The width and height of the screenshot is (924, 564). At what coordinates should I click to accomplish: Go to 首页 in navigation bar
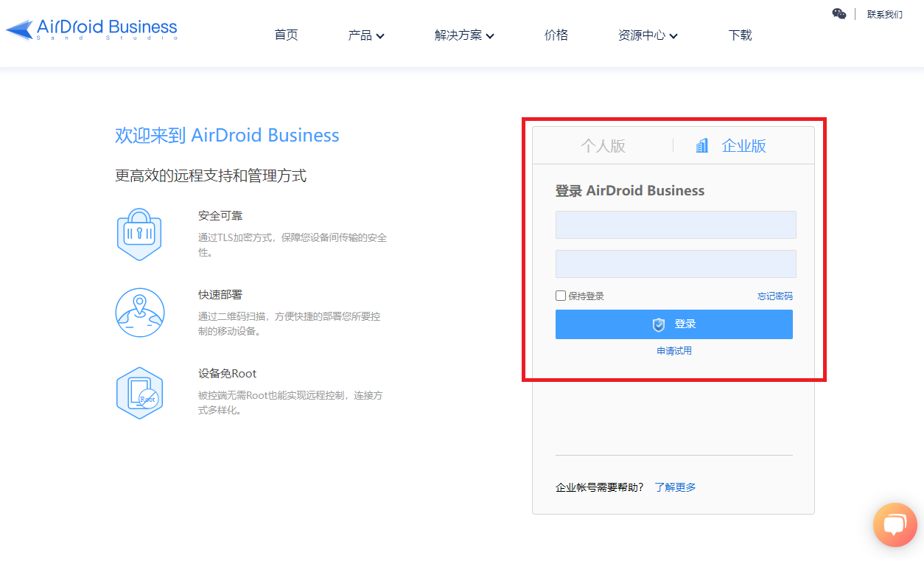(286, 35)
